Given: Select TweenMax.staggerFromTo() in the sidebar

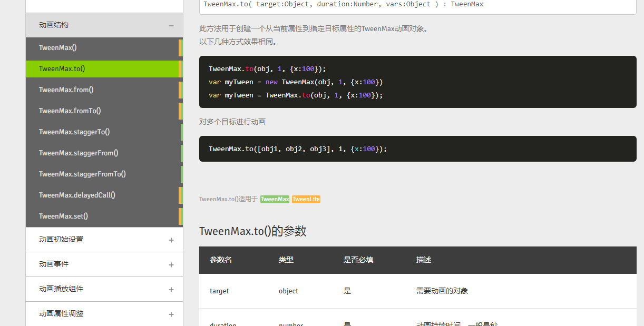Looking at the screenshot, I should pyautogui.click(x=104, y=174).
